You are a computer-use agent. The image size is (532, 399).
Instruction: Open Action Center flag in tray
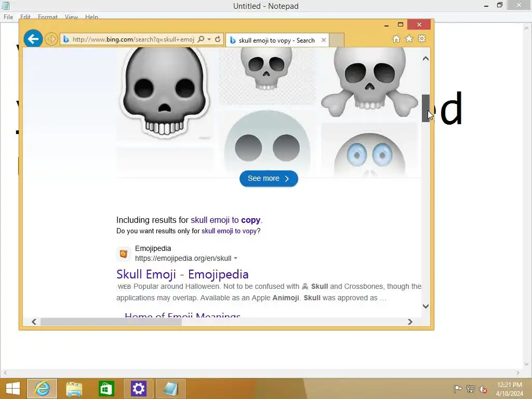(458, 389)
